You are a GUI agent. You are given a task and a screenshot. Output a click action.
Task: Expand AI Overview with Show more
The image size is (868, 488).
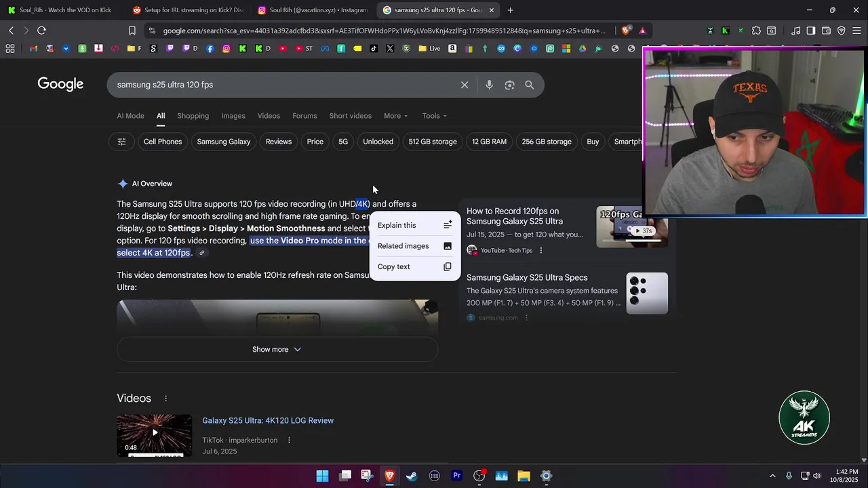(277, 350)
